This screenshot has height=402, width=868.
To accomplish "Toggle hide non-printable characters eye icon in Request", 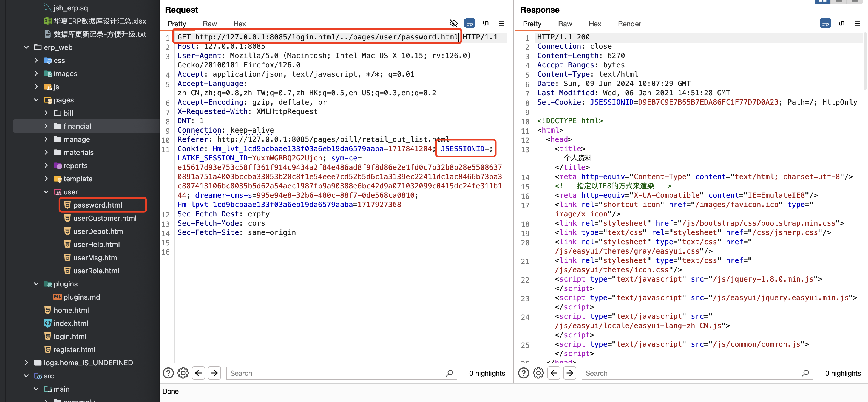I will point(453,23).
